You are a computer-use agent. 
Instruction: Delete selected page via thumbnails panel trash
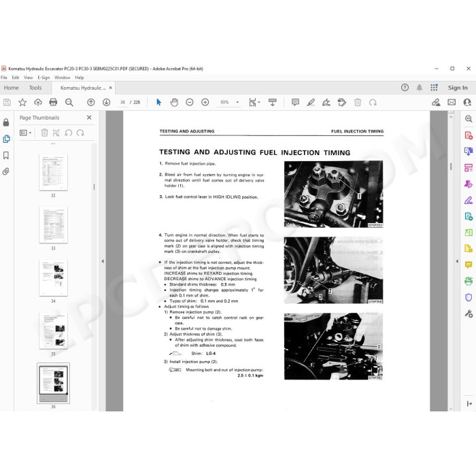(44, 133)
